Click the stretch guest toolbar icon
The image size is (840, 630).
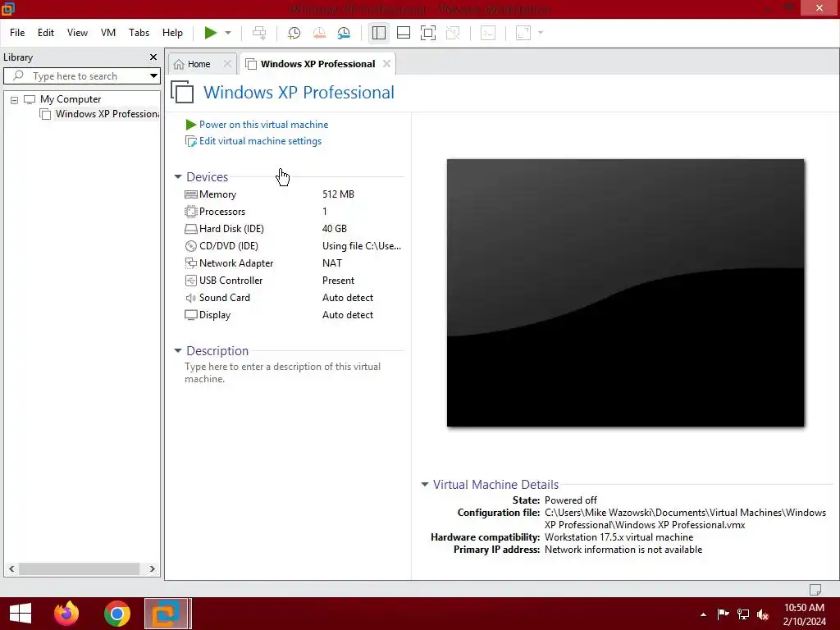[523, 33]
